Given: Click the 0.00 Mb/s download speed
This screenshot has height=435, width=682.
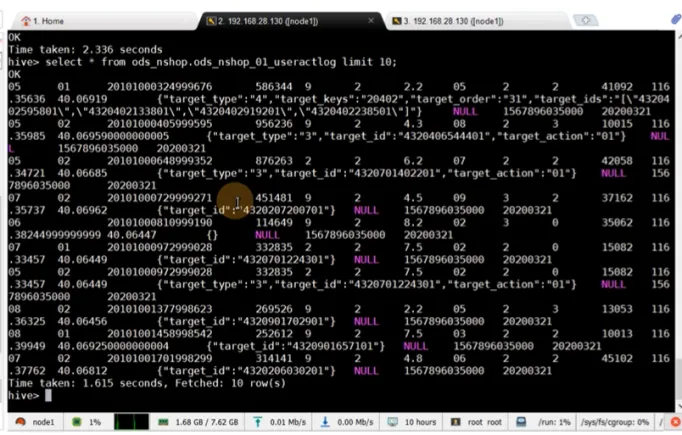Looking at the screenshot, I should pos(355,422).
